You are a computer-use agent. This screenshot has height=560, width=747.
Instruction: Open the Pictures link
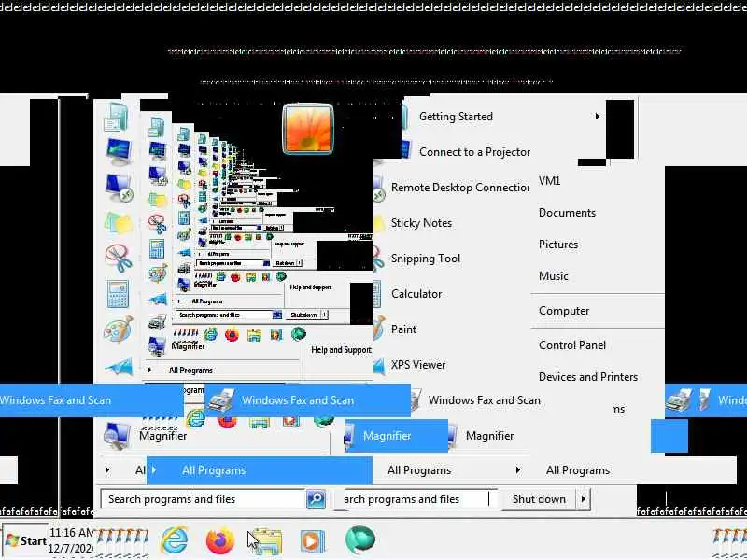click(x=558, y=245)
